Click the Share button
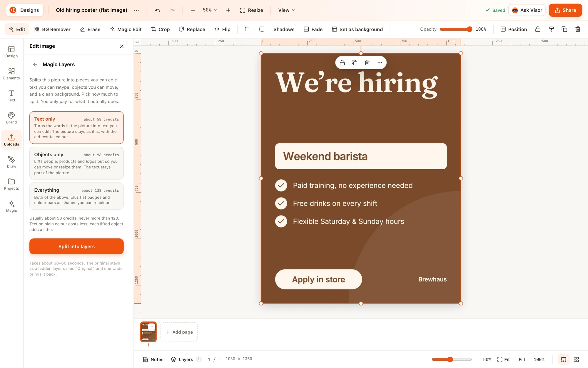Screen dimensions: 588x368 pos(565,10)
